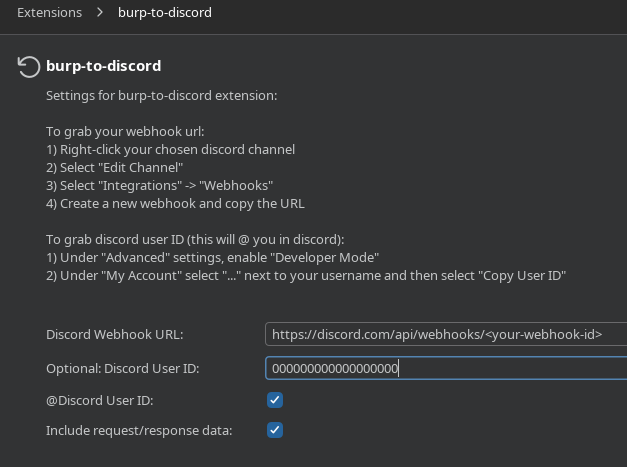
Task: Click the burp-to-discord breadcrumb item
Action: (x=165, y=13)
